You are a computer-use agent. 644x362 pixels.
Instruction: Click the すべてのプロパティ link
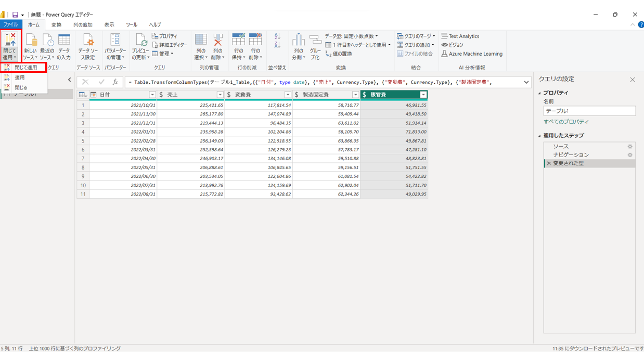coord(566,122)
